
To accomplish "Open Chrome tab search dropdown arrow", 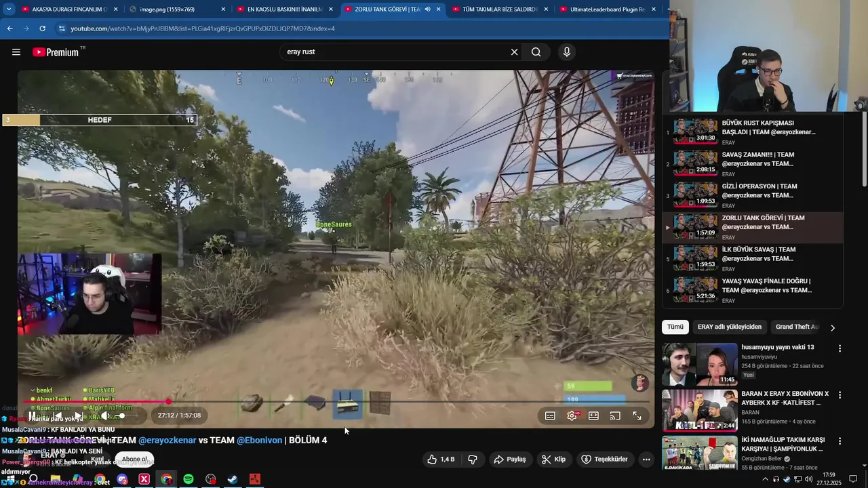I will (x=9, y=9).
